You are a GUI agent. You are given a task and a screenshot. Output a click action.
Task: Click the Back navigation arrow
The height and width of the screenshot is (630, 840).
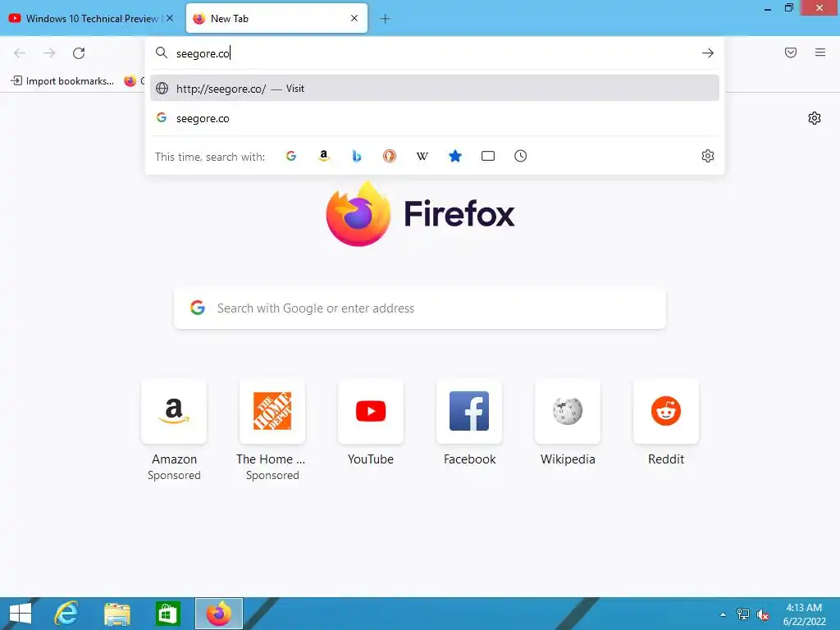click(x=20, y=53)
